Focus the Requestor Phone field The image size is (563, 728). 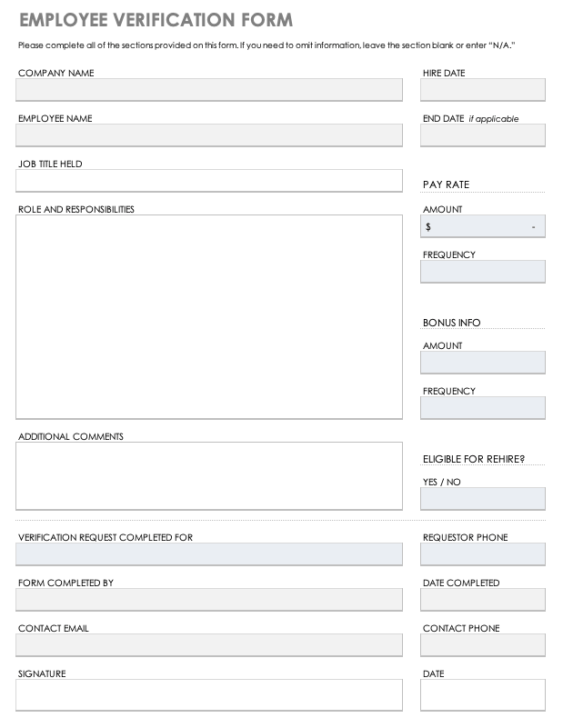coord(482,553)
